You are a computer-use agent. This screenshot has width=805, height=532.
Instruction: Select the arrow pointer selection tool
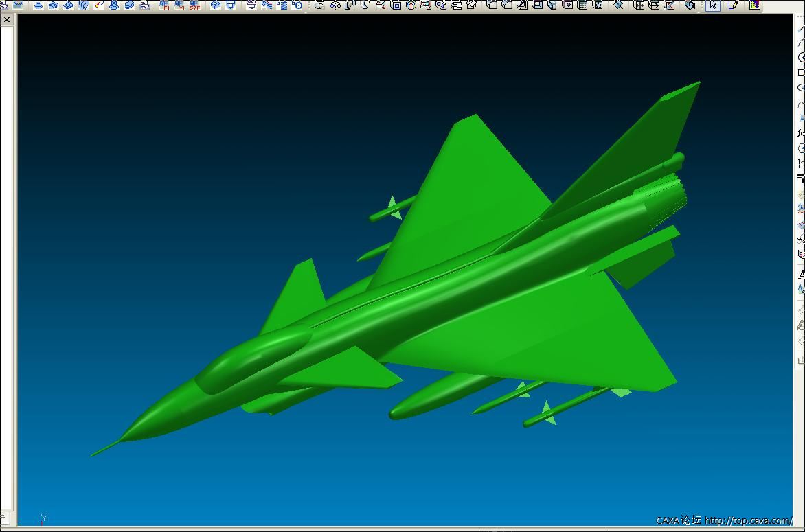point(713,5)
